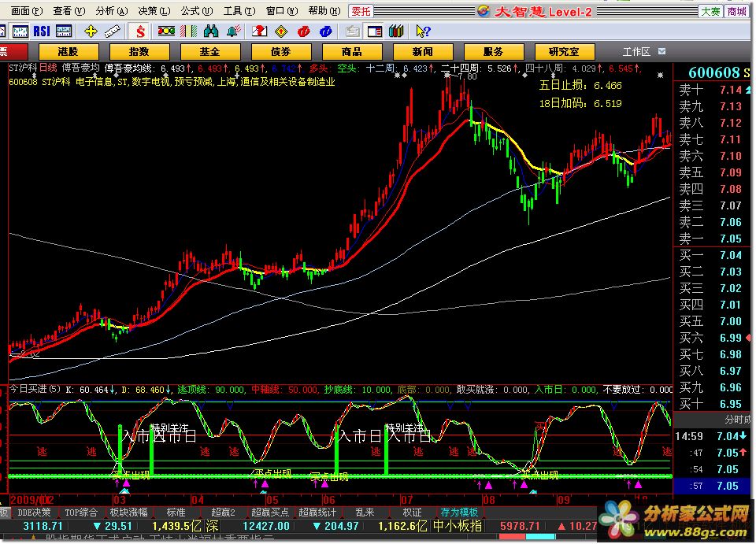Screen dimensions: 756x544
Task: Click the 分时成 panel header
Action: [x=737, y=420]
